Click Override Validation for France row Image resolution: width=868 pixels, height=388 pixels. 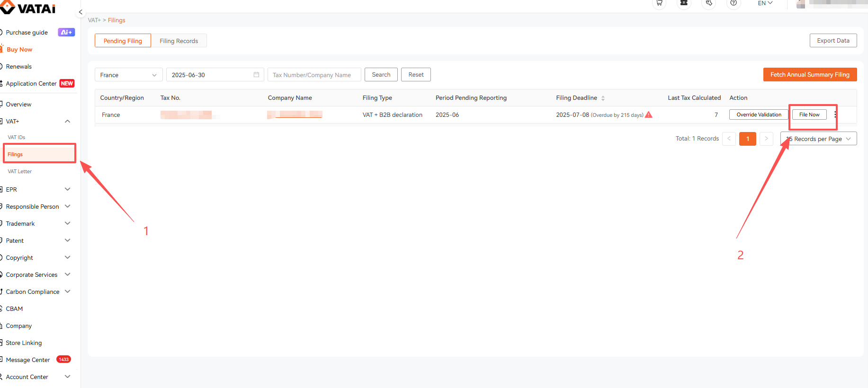pyautogui.click(x=759, y=115)
